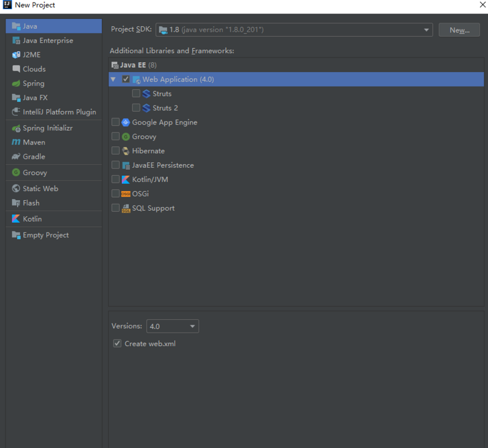Click the Google App Engine label
The height and width of the screenshot is (448, 488).
click(x=165, y=122)
